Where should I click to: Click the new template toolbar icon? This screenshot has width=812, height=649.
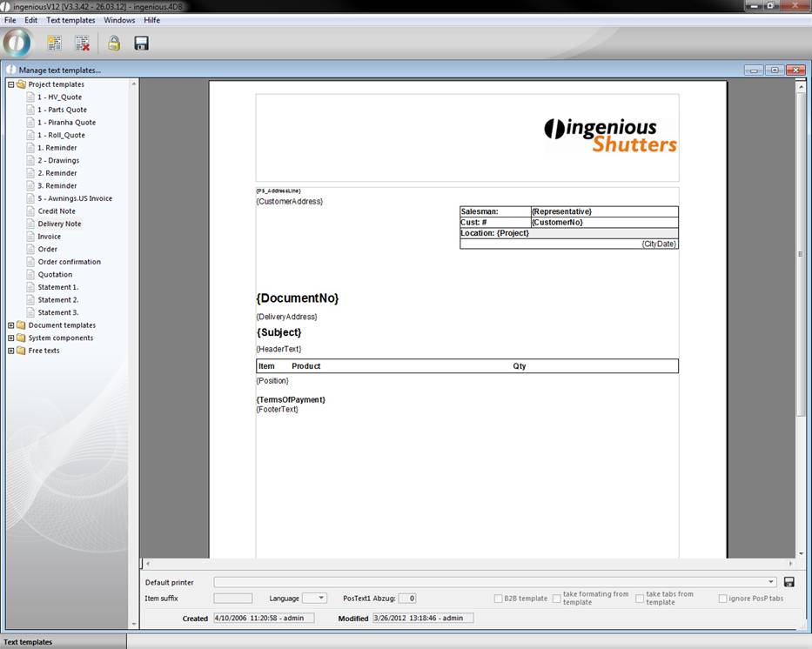click(54, 43)
